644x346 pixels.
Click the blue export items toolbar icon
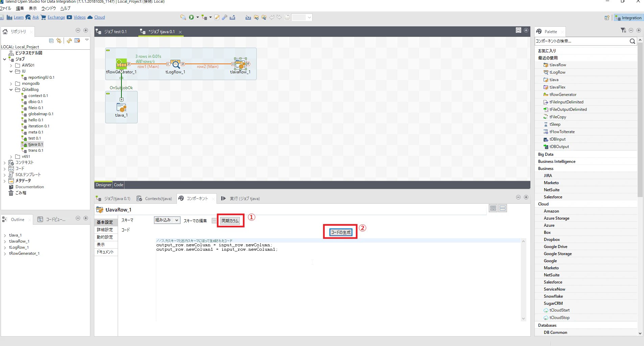point(232,17)
